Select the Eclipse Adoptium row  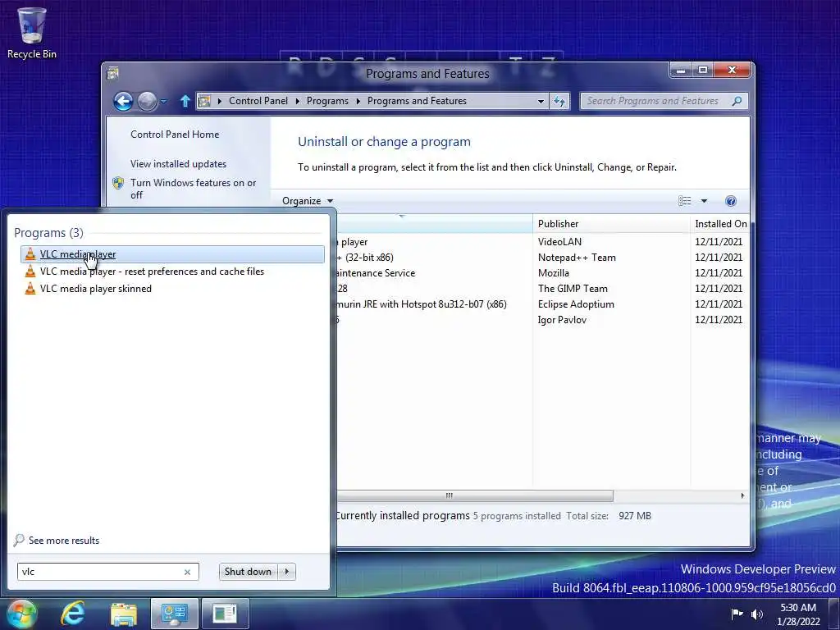point(541,304)
